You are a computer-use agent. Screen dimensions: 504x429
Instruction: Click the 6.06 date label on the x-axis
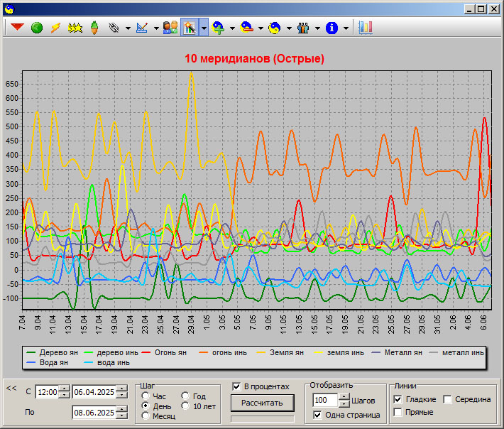pyautogui.click(x=483, y=322)
